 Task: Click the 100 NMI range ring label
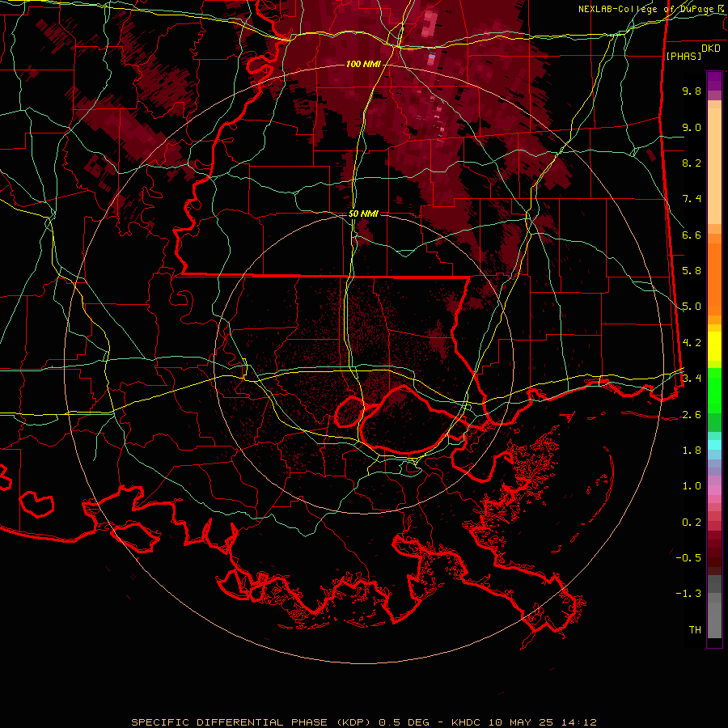pyautogui.click(x=363, y=64)
